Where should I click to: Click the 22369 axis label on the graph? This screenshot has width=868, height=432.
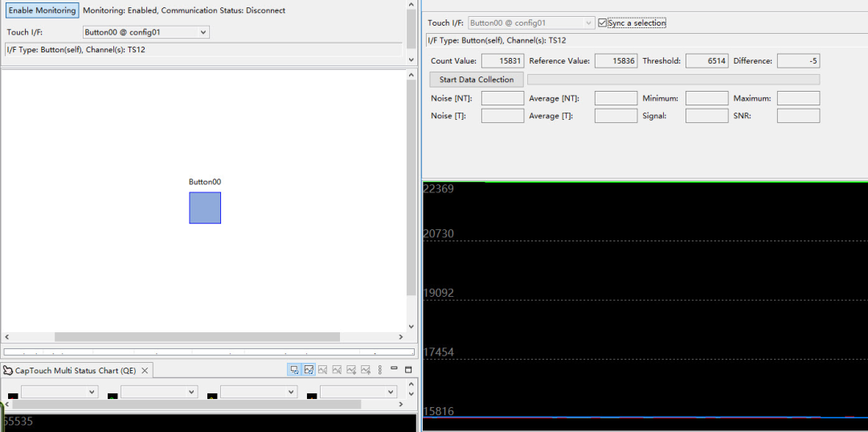pos(439,189)
